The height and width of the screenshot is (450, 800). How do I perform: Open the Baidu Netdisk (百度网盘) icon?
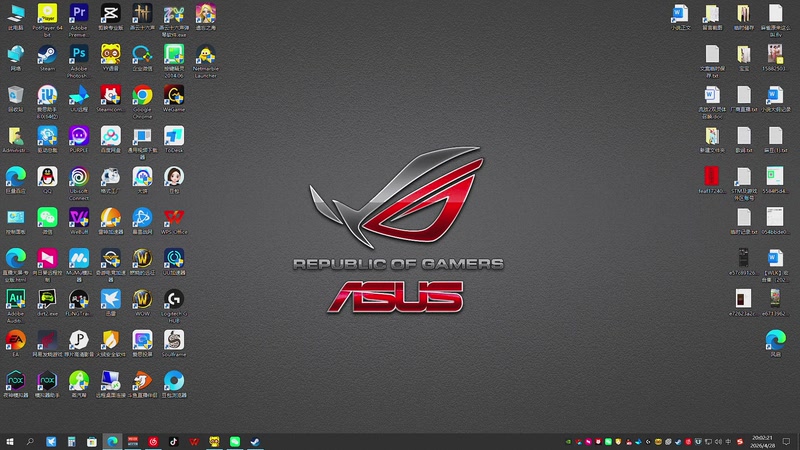tap(110, 137)
